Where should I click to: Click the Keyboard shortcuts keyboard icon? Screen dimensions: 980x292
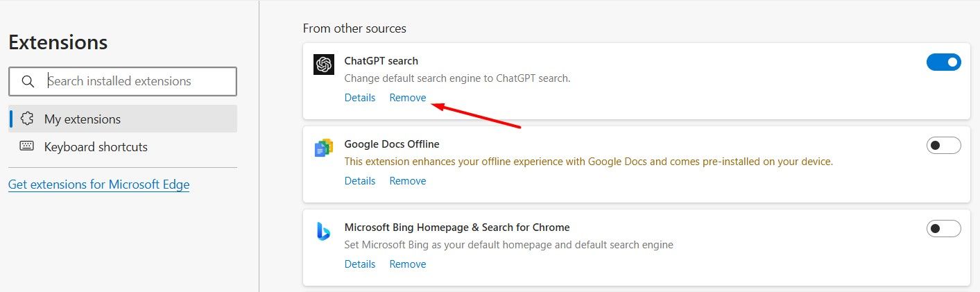tap(28, 146)
